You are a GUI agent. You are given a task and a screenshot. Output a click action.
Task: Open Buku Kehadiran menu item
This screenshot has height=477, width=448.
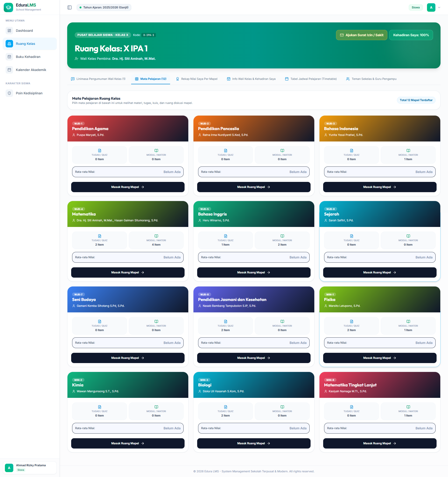tap(30, 57)
